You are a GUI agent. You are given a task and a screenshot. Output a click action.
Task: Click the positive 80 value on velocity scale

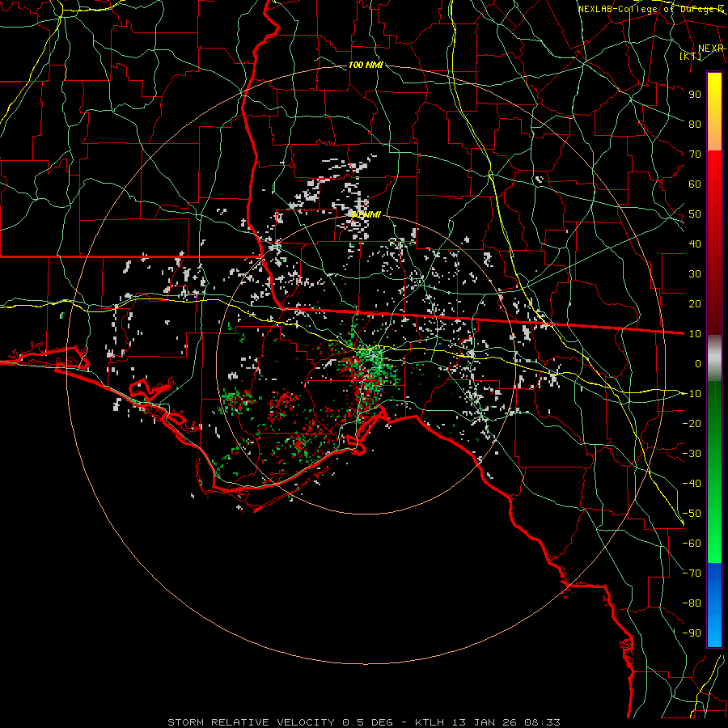[695, 124]
